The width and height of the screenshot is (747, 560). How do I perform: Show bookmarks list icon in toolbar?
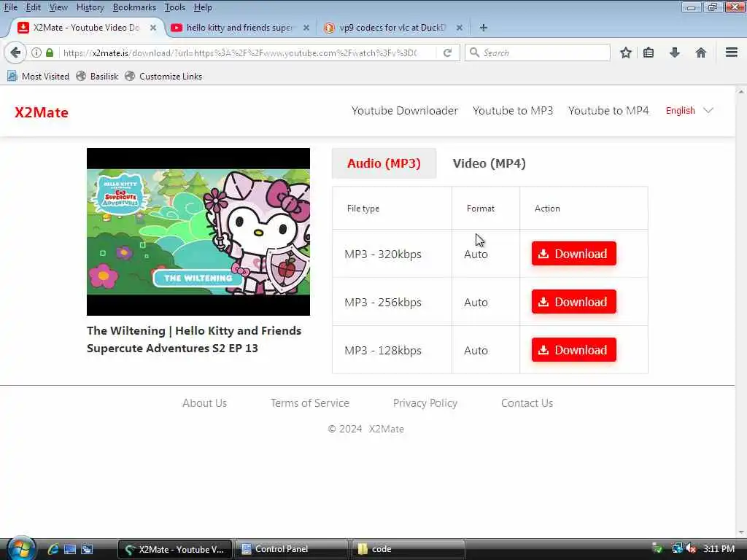(649, 52)
